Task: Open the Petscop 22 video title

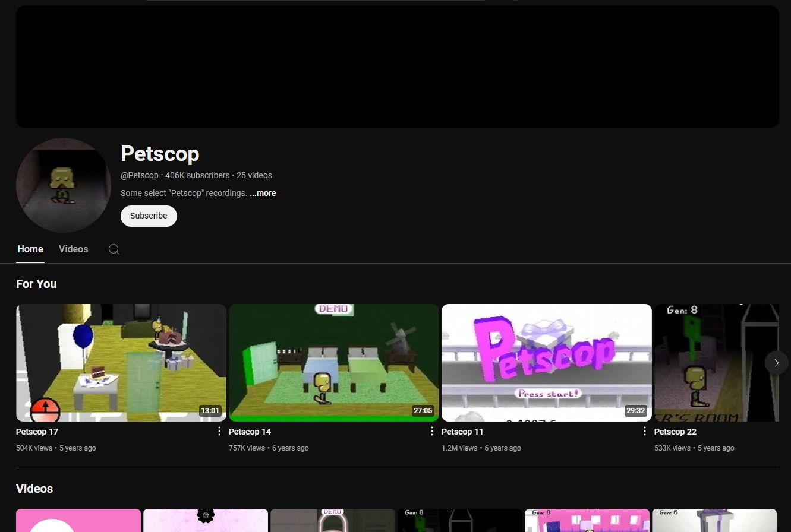Action: 675,432
